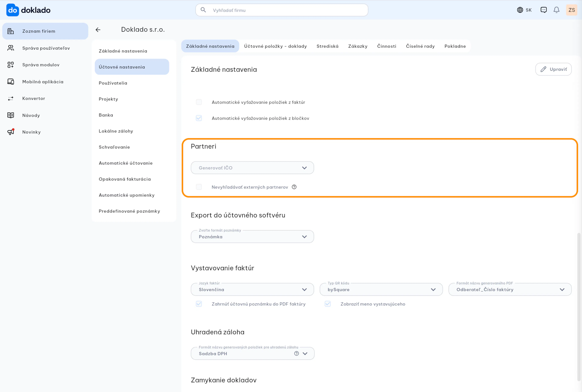The width and height of the screenshot is (582, 392).
Task: Switch to the Strediská tab
Action: tap(328, 46)
